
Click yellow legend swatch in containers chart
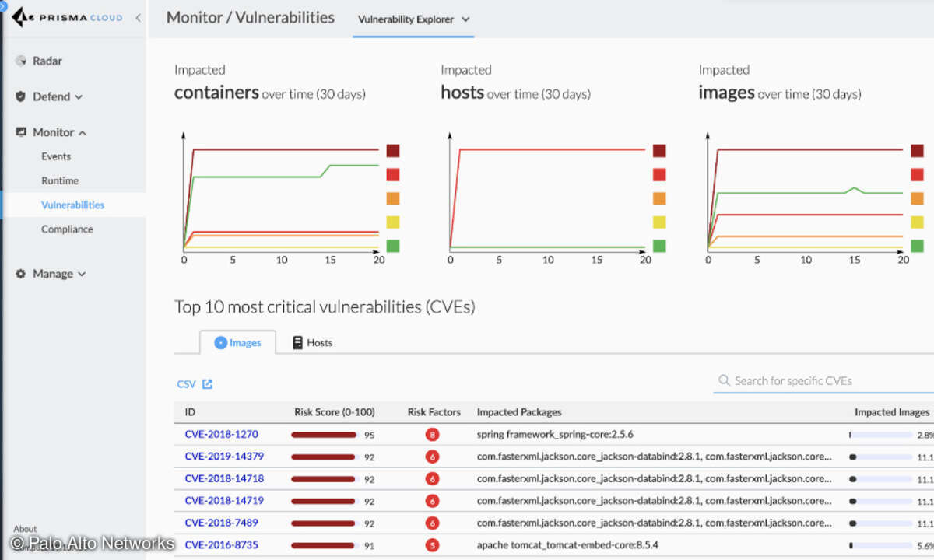[x=392, y=222]
